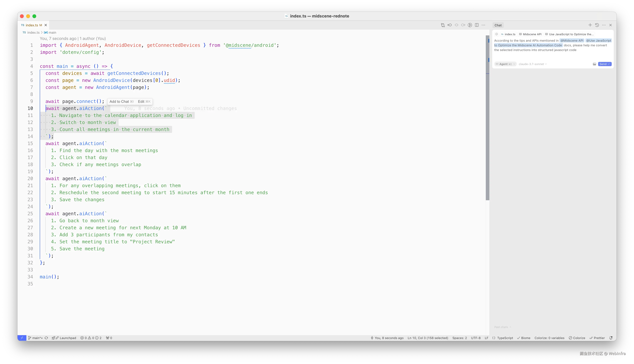The image size is (634, 364).
Task: Open changes compare icon in editor toolbar
Action: click(x=443, y=25)
